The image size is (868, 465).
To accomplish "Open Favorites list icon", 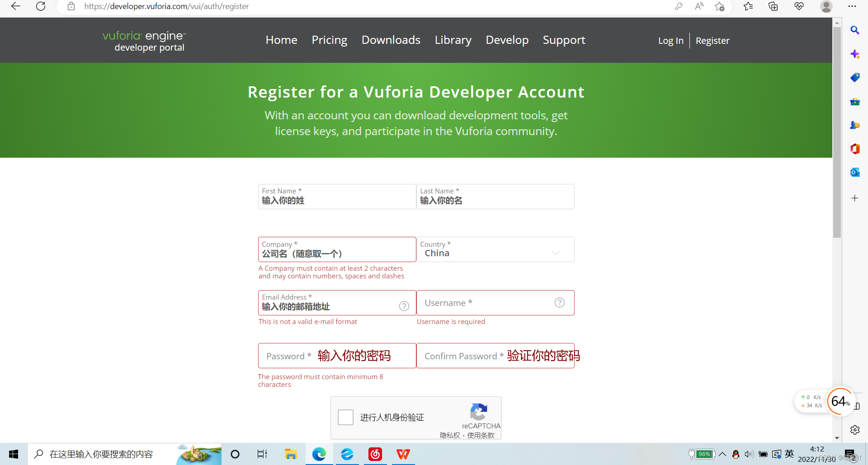I will click(x=748, y=6).
